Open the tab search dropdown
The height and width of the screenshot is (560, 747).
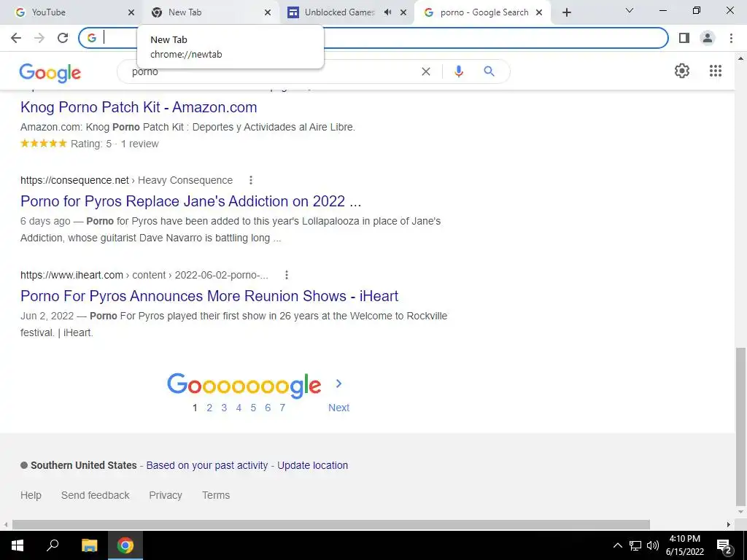[x=630, y=10]
